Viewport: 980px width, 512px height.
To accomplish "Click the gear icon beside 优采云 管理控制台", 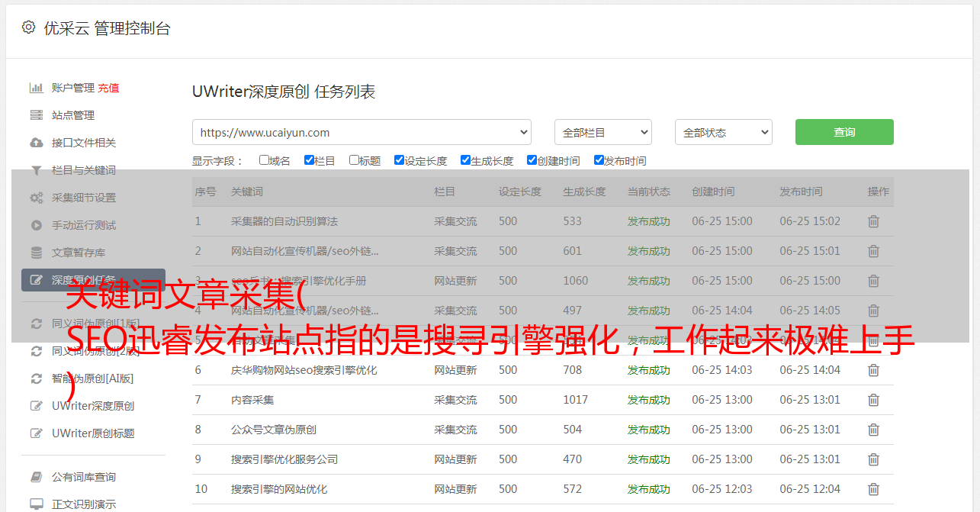I will click(x=28, y=27).
